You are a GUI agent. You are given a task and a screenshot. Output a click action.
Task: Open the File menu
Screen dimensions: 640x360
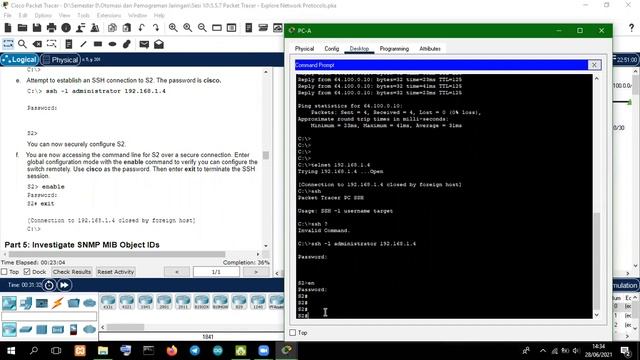point(7,16)
